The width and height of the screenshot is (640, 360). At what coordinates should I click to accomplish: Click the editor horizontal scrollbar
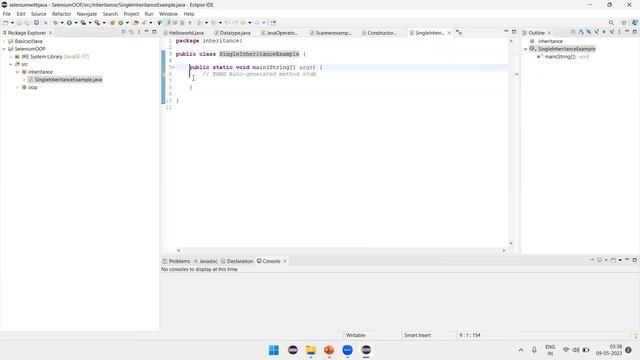[x=341, y=250]
